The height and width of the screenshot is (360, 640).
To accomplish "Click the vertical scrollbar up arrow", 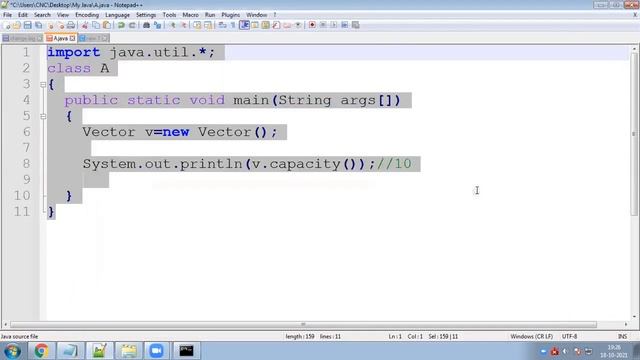I will pos(634,49).
